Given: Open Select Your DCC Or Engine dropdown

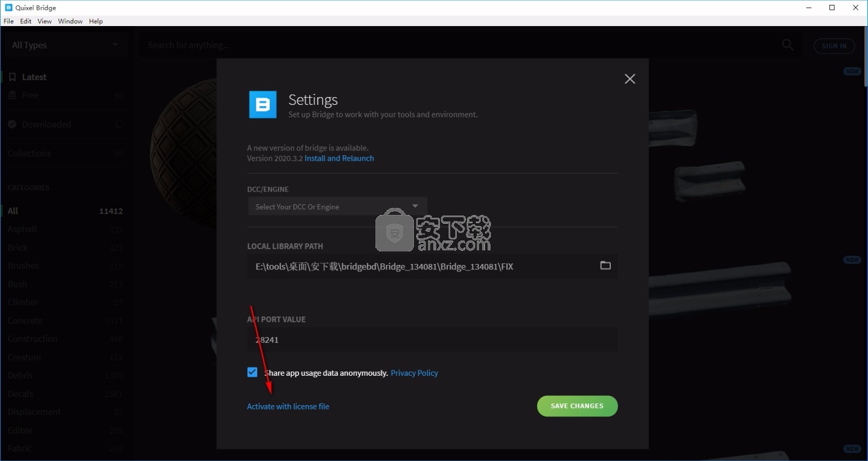Looking at the screenshot, I should (x=337, y=206).
